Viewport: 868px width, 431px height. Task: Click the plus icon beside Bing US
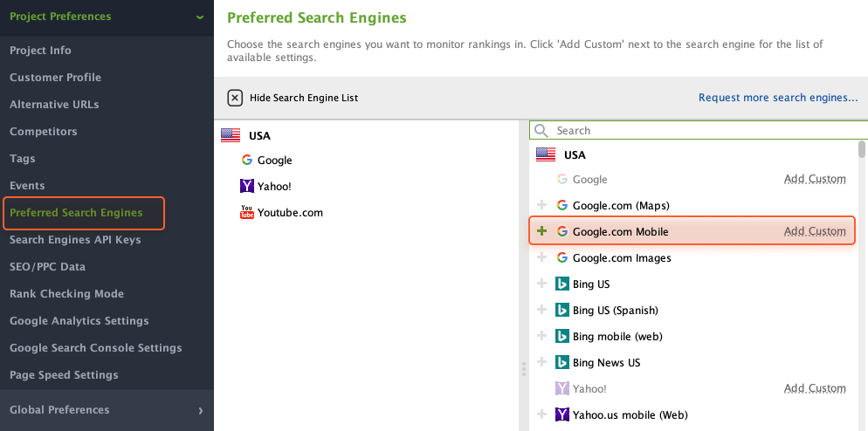point(542,284)
